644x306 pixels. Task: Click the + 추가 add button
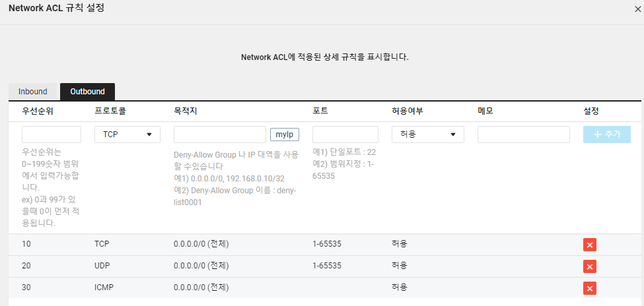click(x=606, y=135)
